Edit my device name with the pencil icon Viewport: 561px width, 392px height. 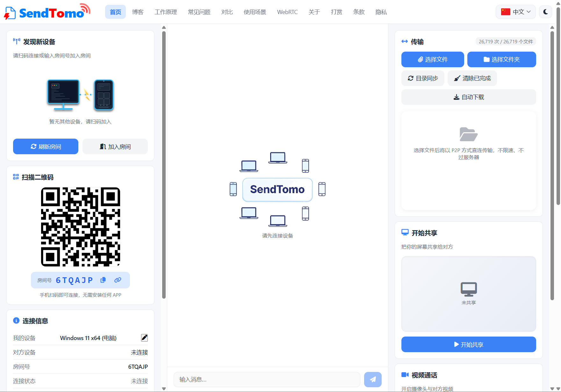(x=144, y=338)
